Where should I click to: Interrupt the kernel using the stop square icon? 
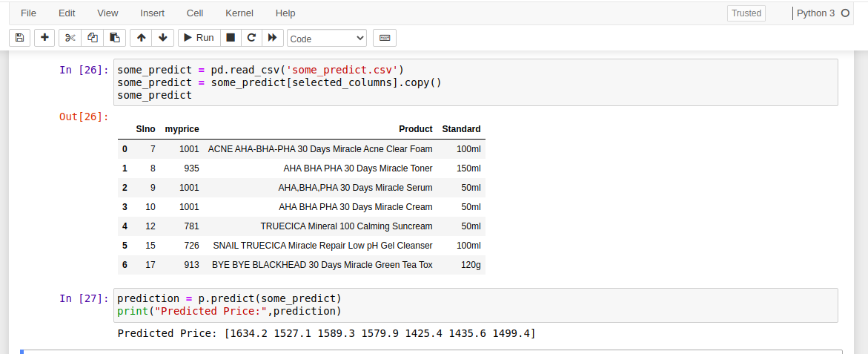231,38
